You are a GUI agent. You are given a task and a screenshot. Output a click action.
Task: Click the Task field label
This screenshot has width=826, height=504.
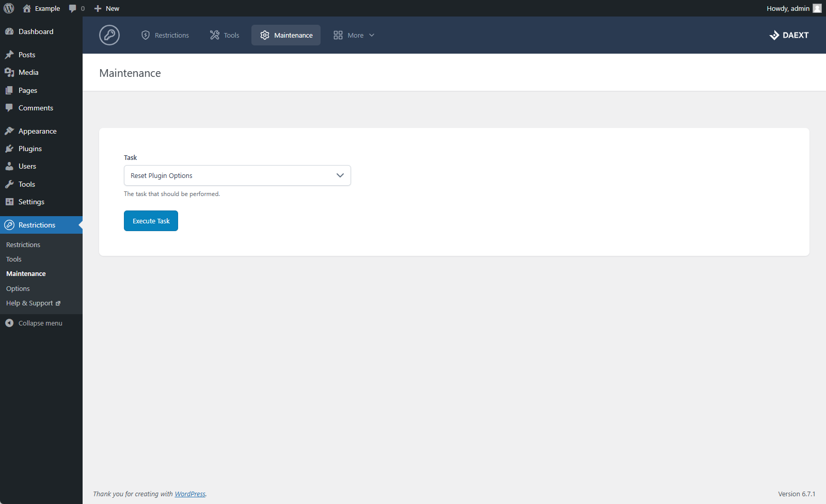[x=130, y=157]
